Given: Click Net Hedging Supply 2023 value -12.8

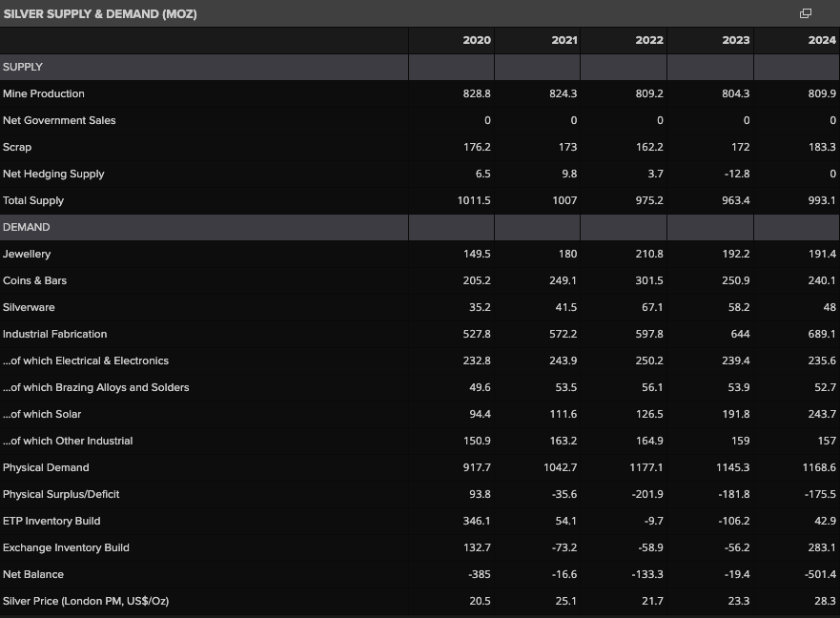Looking at the screenshot, I should coord(737,175).
